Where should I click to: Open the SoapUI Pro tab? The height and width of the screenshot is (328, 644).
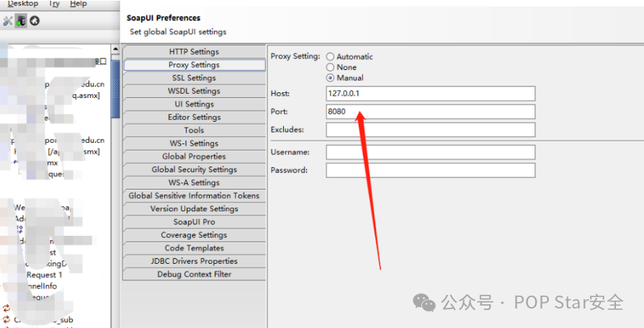(x=194, y=222)
